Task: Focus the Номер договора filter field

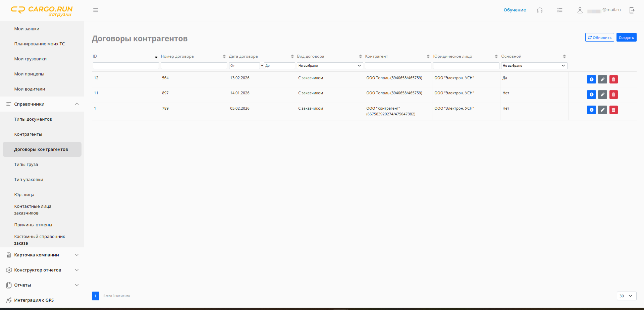Action: (194, 66)
